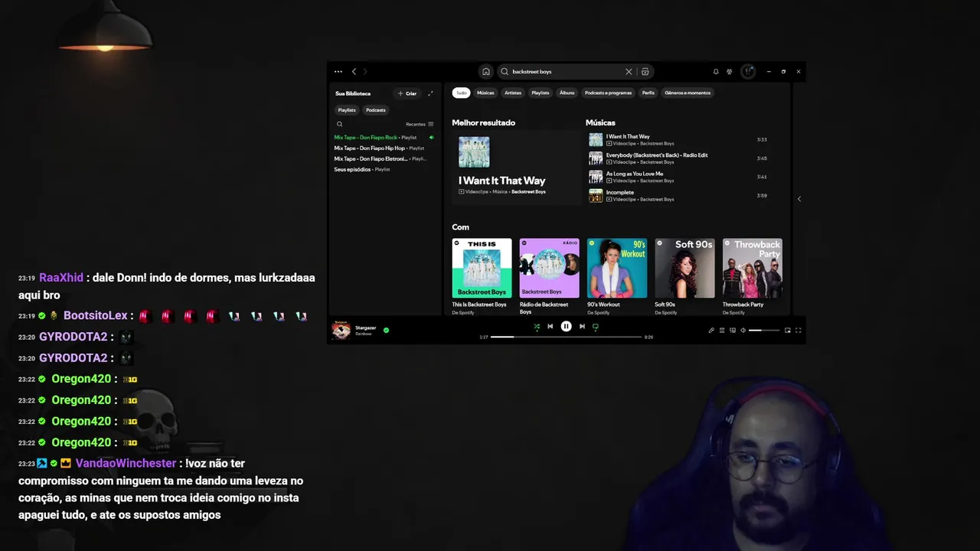The width and height of the screenshot is (980, 551).
Task: Select the Playlists search filter tab
Action: pyautogui.click(x=541, y=93)
